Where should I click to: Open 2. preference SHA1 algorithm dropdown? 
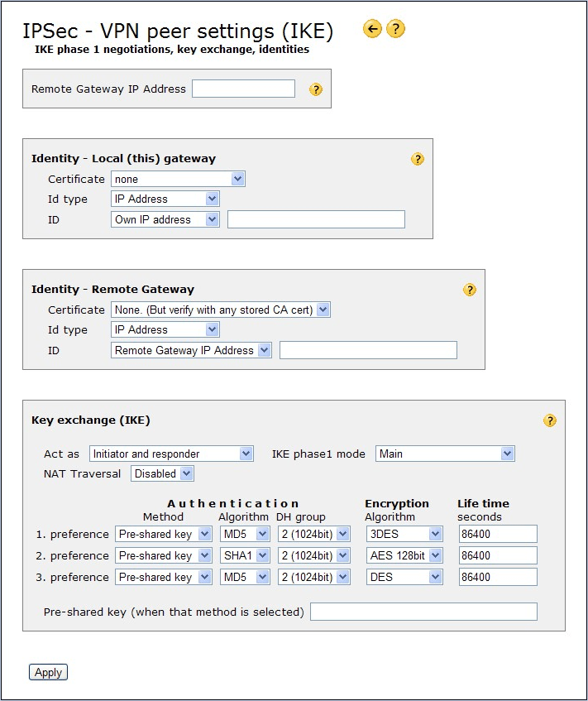coord(245,555)
